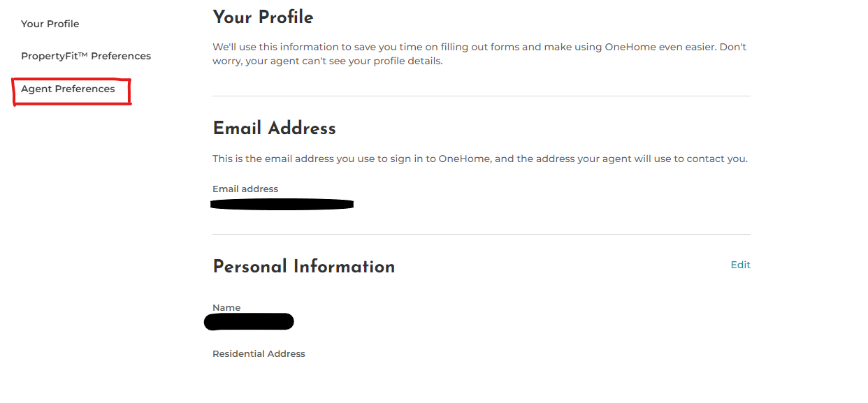
Task: Click the Name field label
Action: pyautogui.click(x=226, y=307)
